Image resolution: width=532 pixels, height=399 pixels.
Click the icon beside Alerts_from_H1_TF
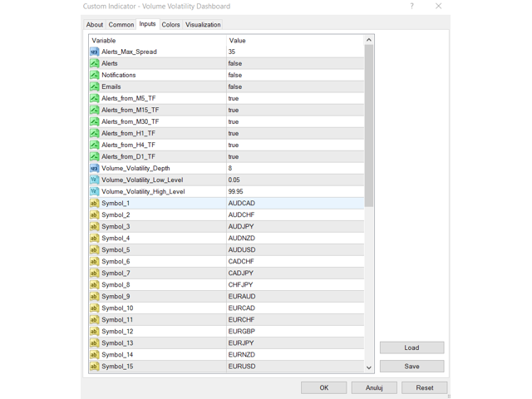(x=94, y=133)
